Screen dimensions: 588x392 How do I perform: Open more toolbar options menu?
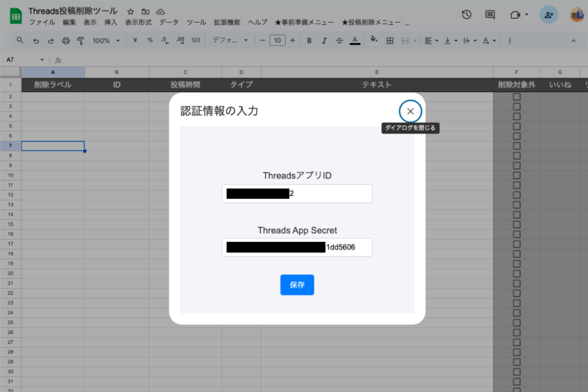click(510, 41)
